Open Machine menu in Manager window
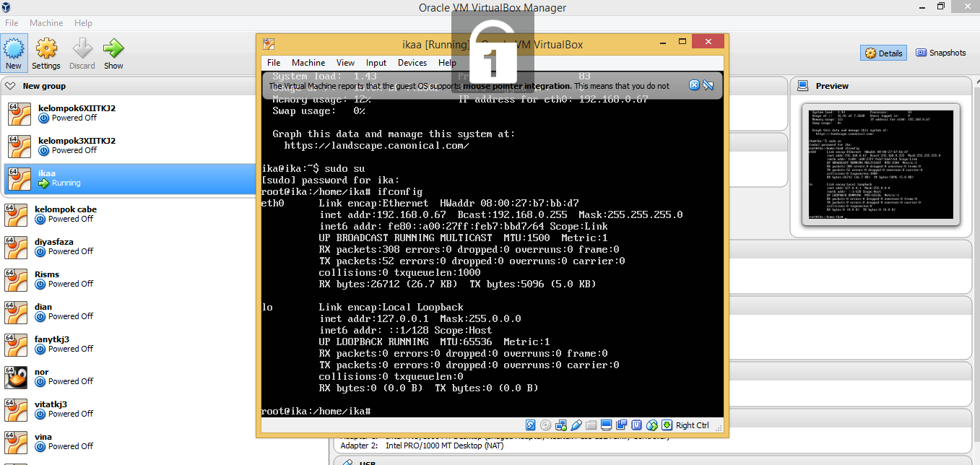 coord(46,23)
